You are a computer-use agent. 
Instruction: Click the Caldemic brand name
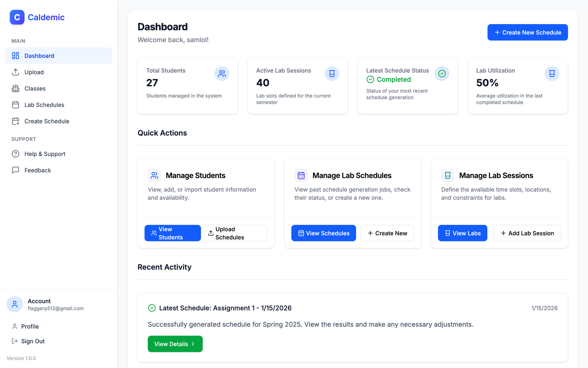coord(46,17)
